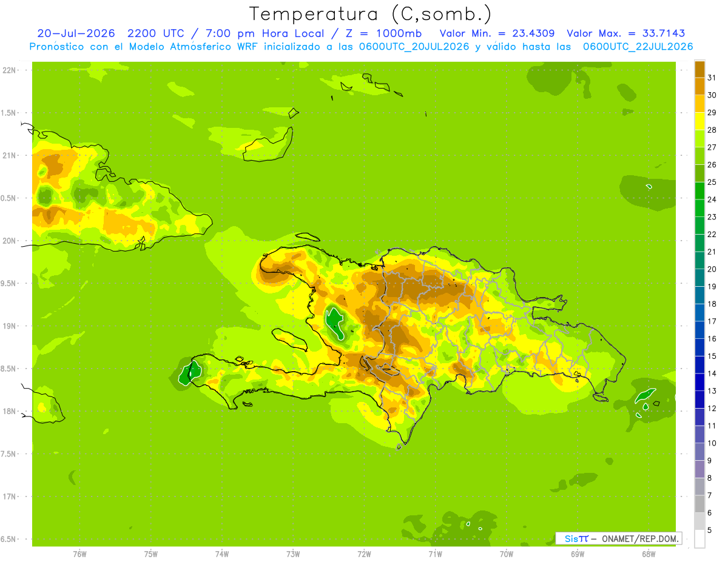728x562 pixels.
Task: Click color scale label 15
Action: pos(712,356)
